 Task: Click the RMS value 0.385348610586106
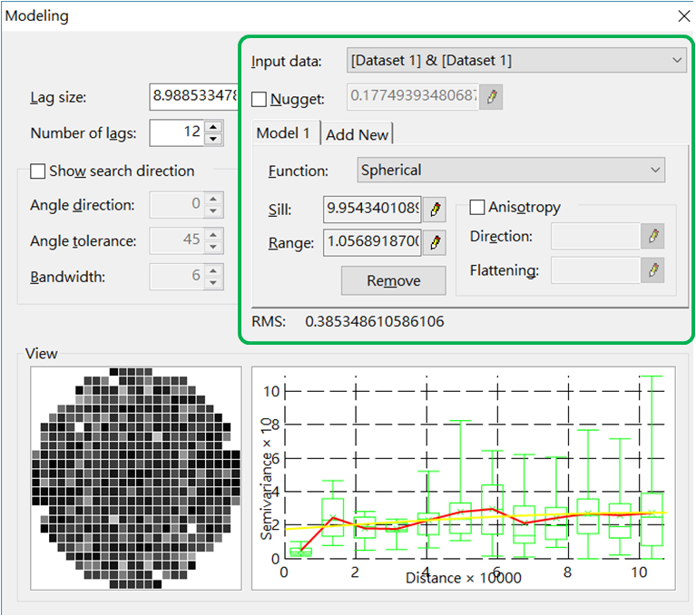click(374, 321)
